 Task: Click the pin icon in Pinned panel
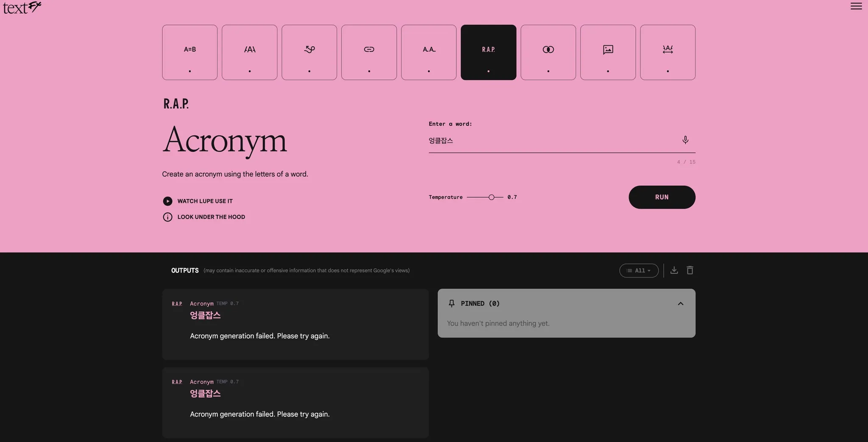[451, 303]
